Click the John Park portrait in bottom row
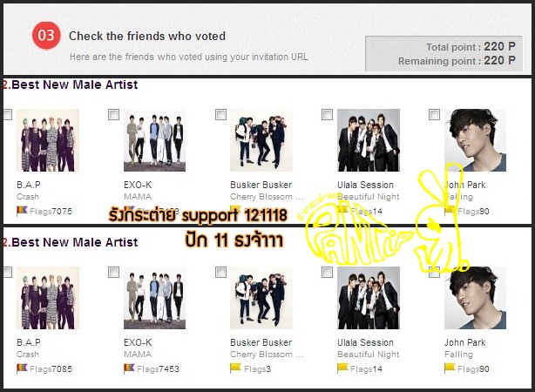The width and height of the screenshot is (535, 392). tap(475, 298)
